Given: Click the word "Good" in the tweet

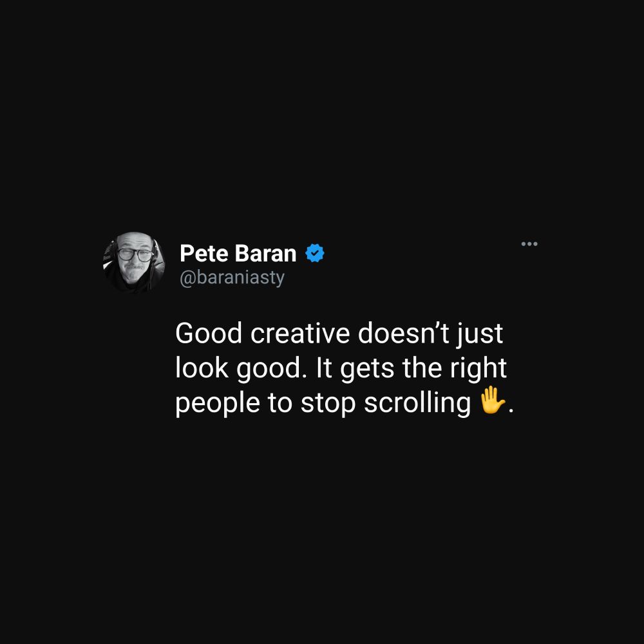Looking at the screenshot, I should click(209, 333).
